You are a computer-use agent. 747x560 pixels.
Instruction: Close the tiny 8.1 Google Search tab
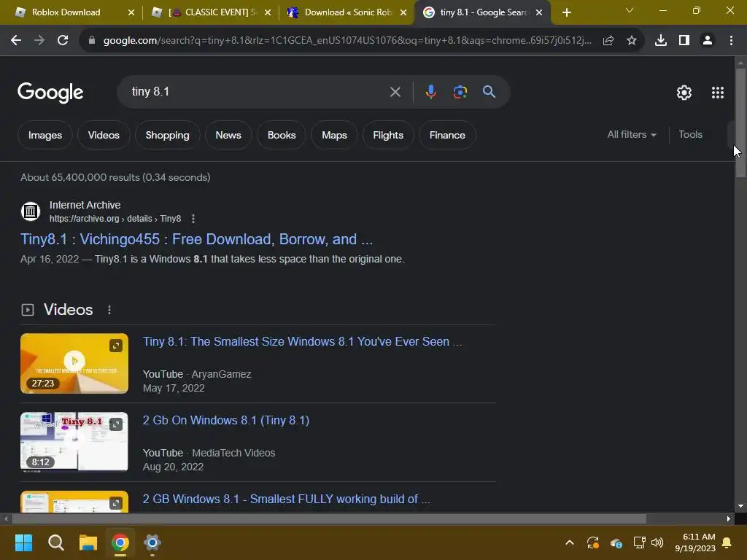click(539, 12)
